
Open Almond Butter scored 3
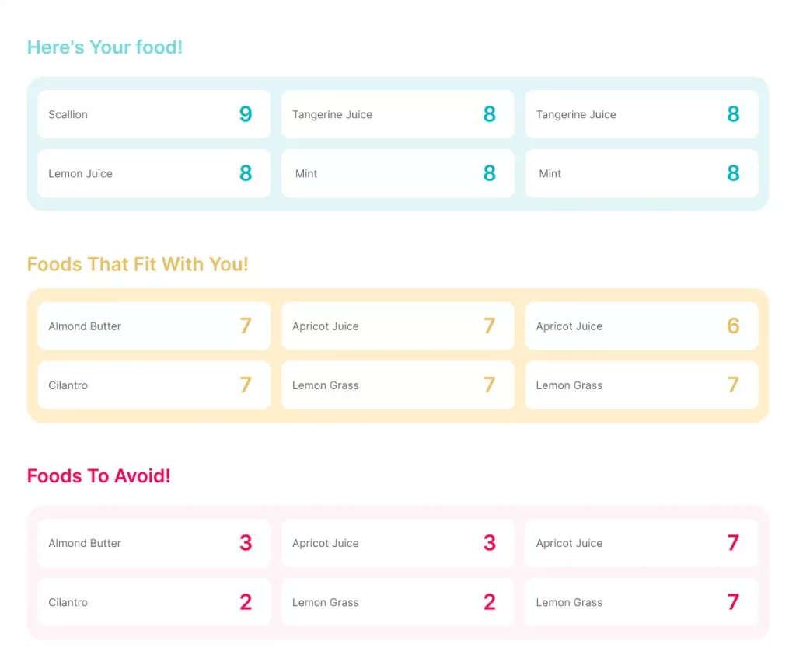(x=154, y=543)
